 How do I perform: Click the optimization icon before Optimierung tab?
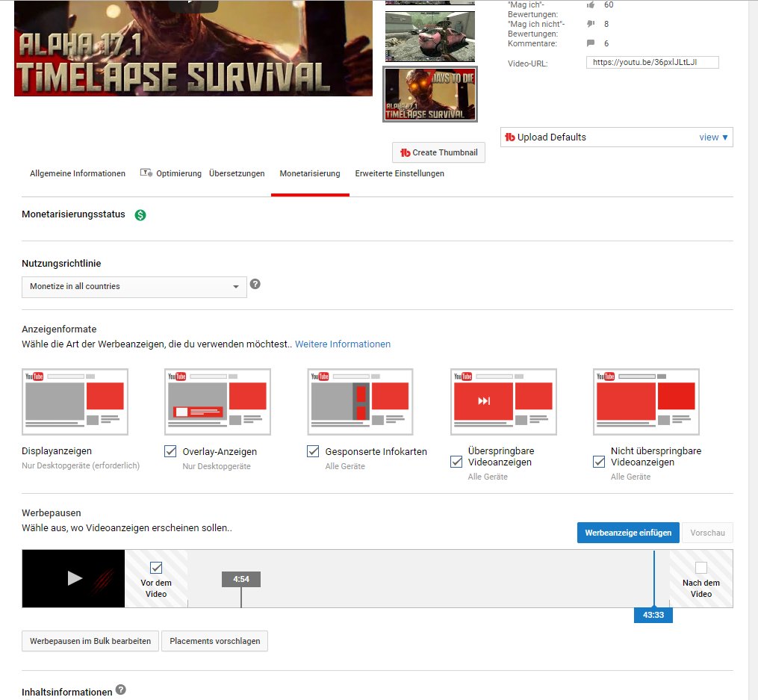pos(146,173)
